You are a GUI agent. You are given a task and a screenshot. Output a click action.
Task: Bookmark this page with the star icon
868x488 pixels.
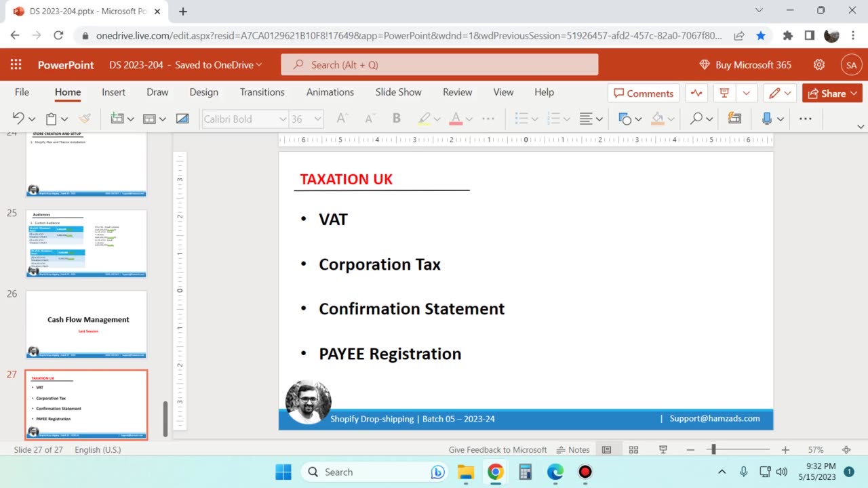(761, 35)
